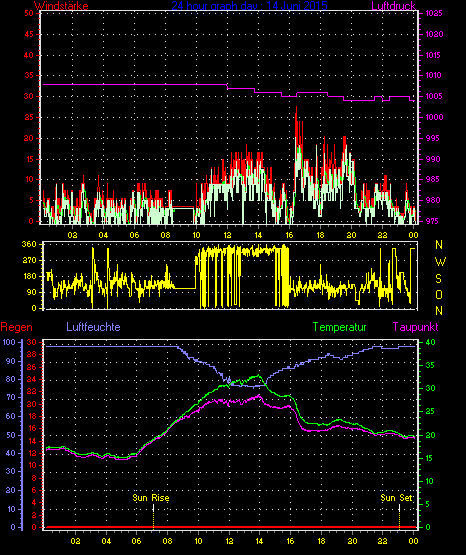466x555 pixels.
Task: Click the red "Windstärke" heading
Action: [61, 6]
